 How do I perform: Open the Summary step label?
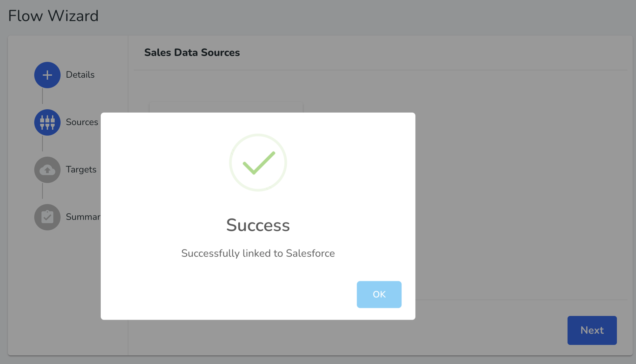[83, 217]
